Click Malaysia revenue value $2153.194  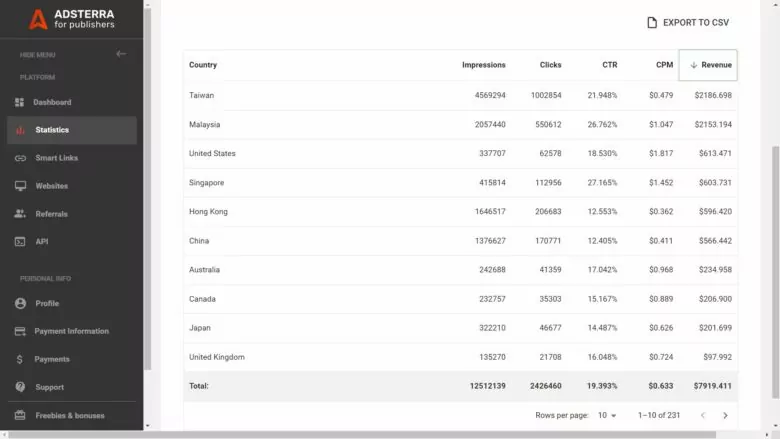click(713, 125)
